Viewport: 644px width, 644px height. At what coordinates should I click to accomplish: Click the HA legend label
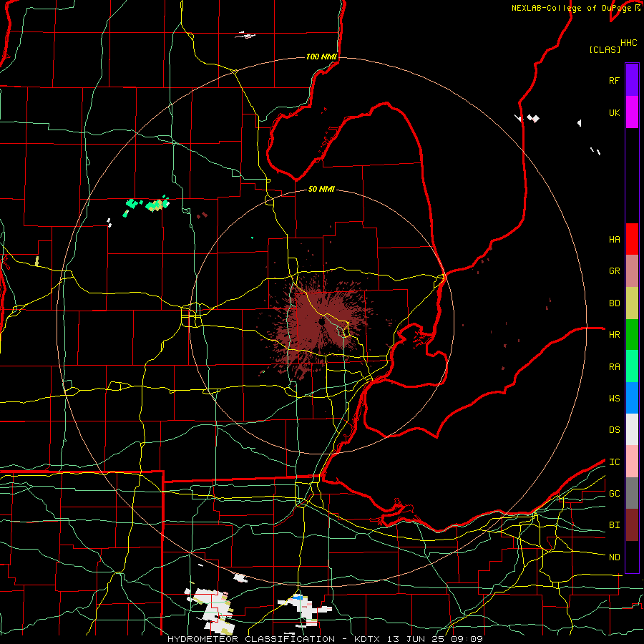tap(614, 240)
